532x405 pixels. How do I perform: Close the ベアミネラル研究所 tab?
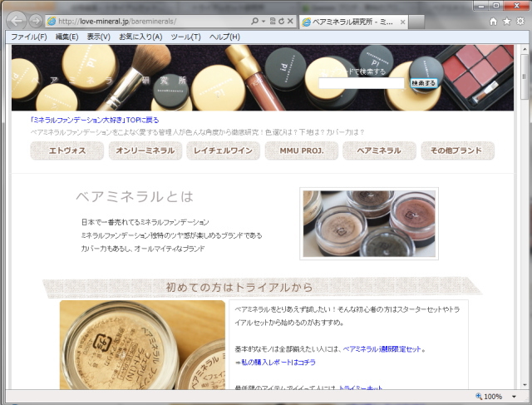click(x=402, y=22)
